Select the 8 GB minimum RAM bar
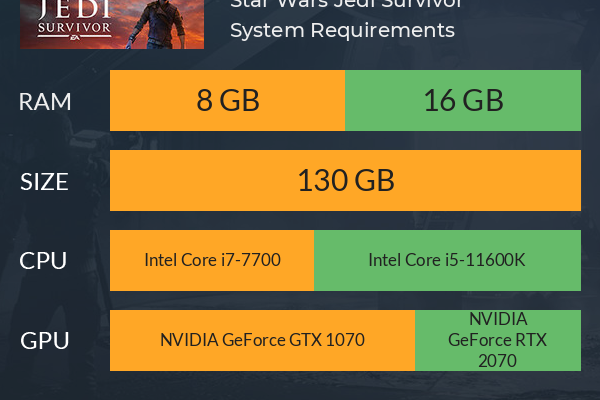Viewport: 600px width, 400px height. click(227, 100)
